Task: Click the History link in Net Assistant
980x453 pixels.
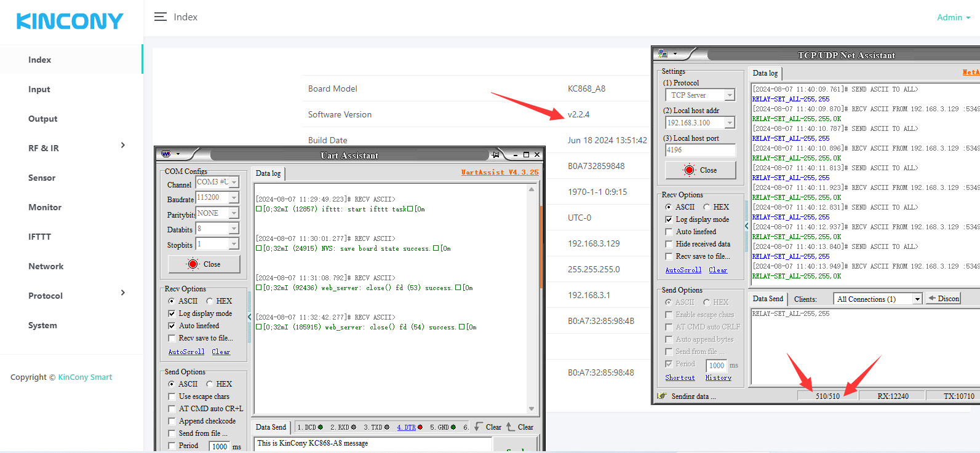Action: click(x=718, y=378)
